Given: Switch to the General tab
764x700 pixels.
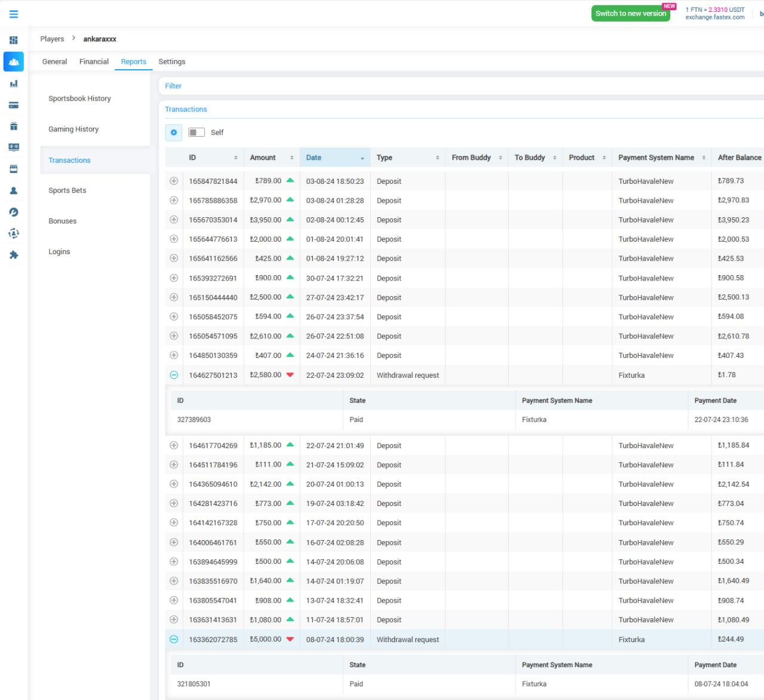Looking at the screenshot, I should (x=54, y=61).
